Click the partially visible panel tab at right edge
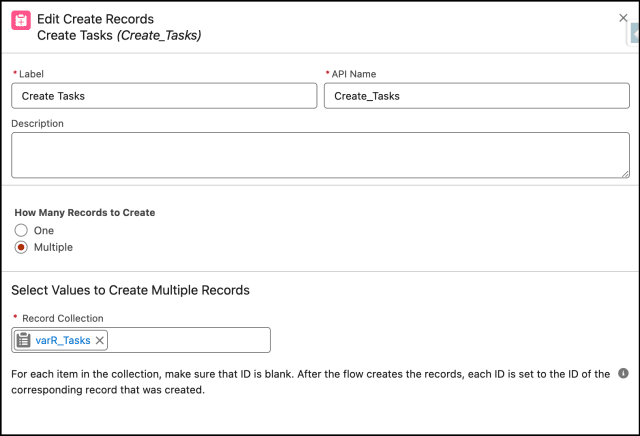The width and height of the screenshot is (640, 436). tap(635, 35)
